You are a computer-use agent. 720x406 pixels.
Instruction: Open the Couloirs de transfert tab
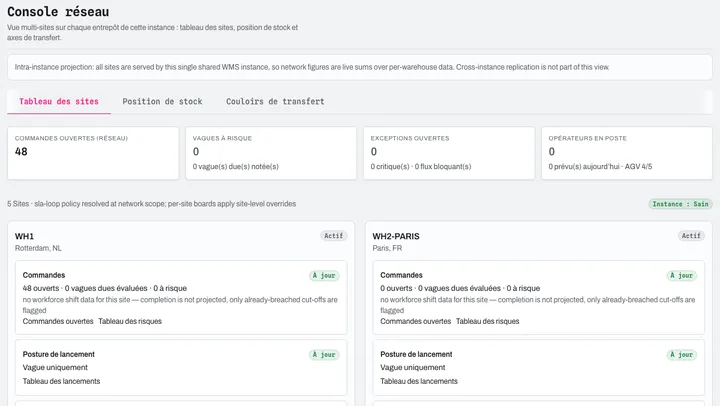(275, 102)
